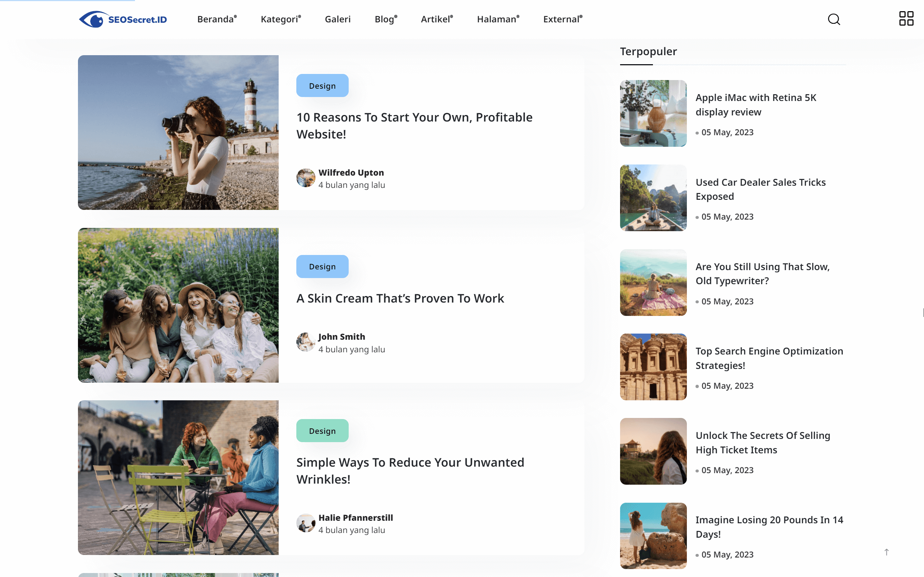Click Wilfredo Upton's avatar icon
The height and width of the screenshot is (577, 924).
click(305, 178)
